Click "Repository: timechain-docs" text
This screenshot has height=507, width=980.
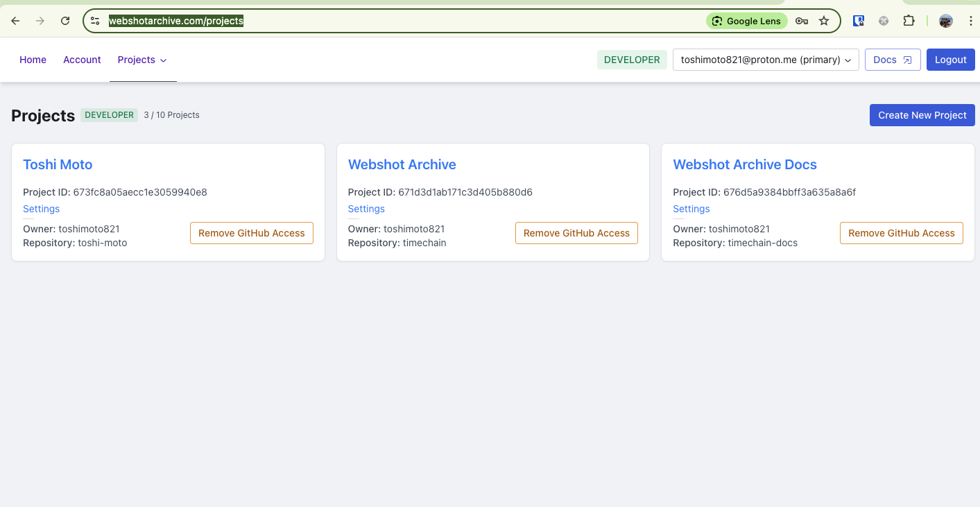tap(735, 243)
